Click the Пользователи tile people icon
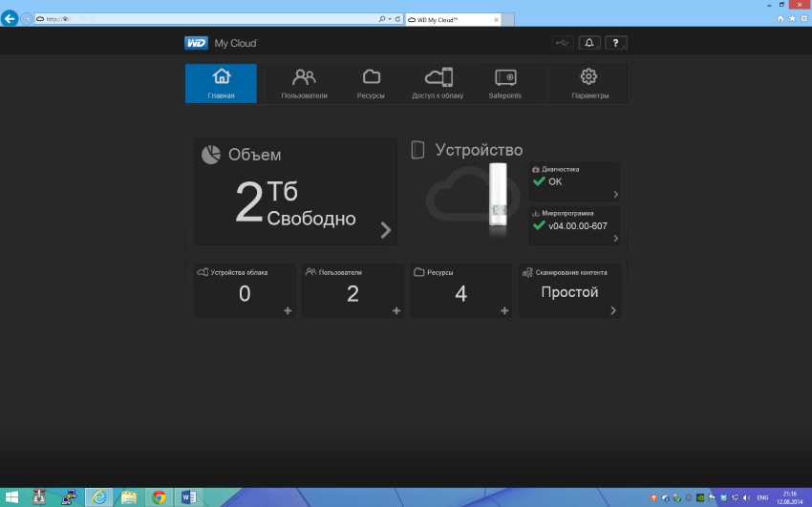Screen dimensions: 812x507 [x=310, y=272]
